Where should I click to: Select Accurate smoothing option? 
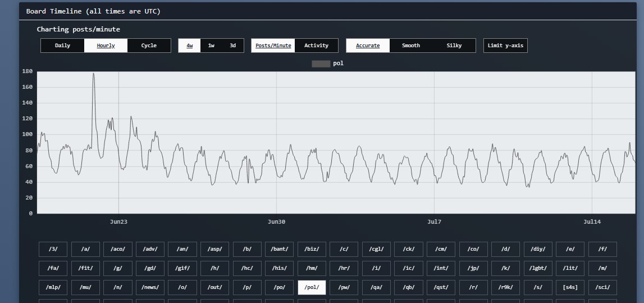(368, 46)
